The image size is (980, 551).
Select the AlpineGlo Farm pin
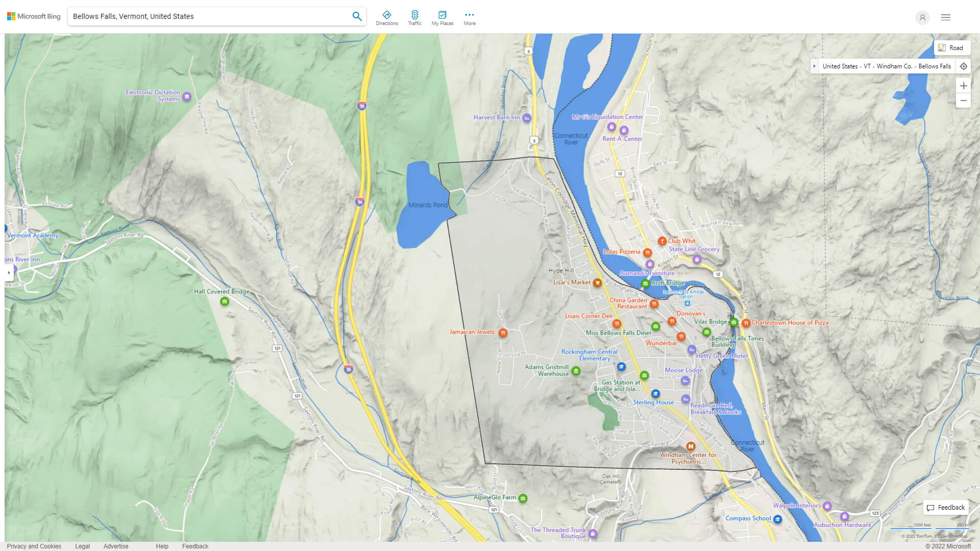pos(523,498)
